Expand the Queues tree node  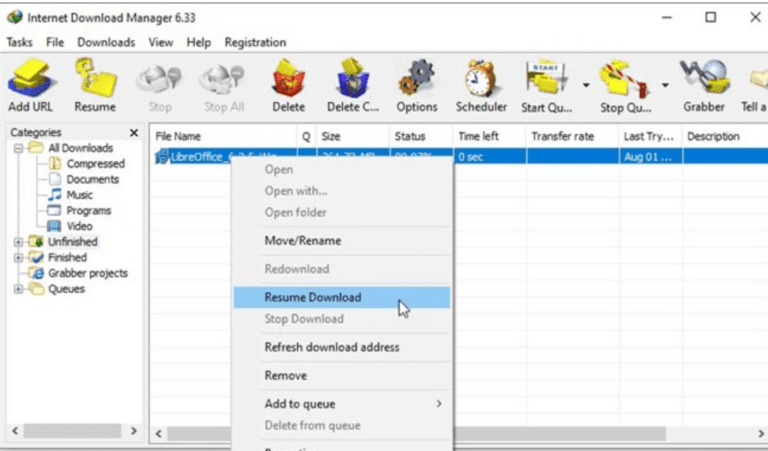18,290
